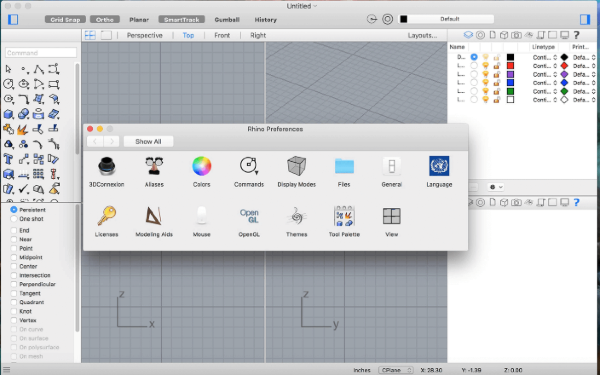
Task: Make the red layer the current layer
Action: (474, 66)
